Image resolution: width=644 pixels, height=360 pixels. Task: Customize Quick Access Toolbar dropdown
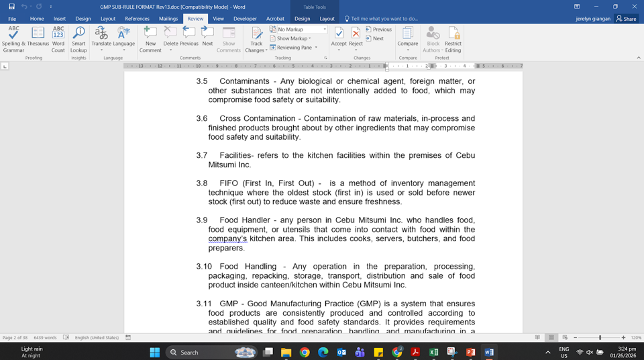51,7
